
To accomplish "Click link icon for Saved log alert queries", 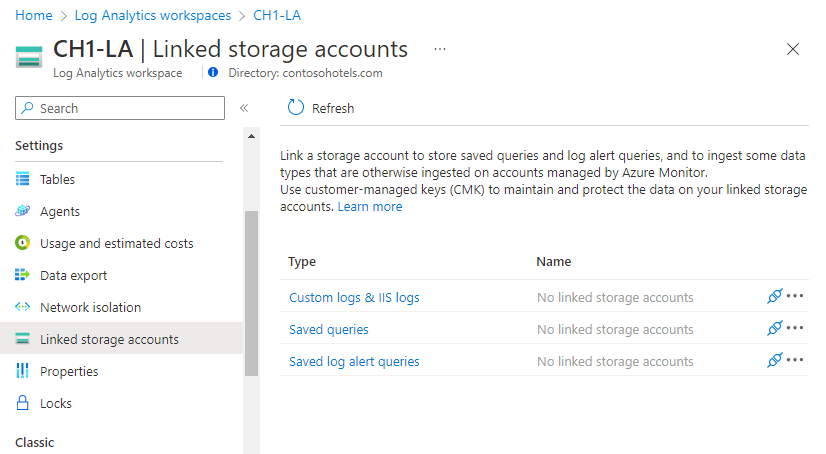I will click(x=774, y=361).
